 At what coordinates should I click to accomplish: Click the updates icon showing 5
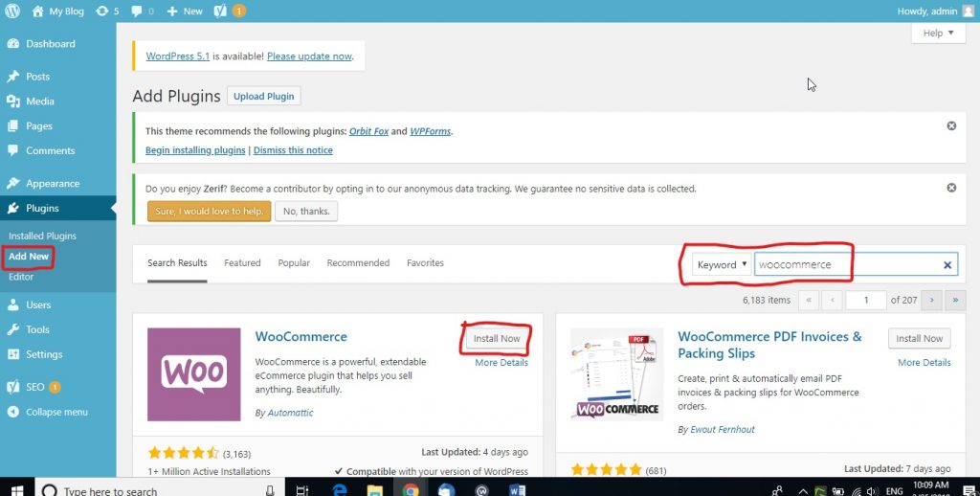click(x=107, y=11)
